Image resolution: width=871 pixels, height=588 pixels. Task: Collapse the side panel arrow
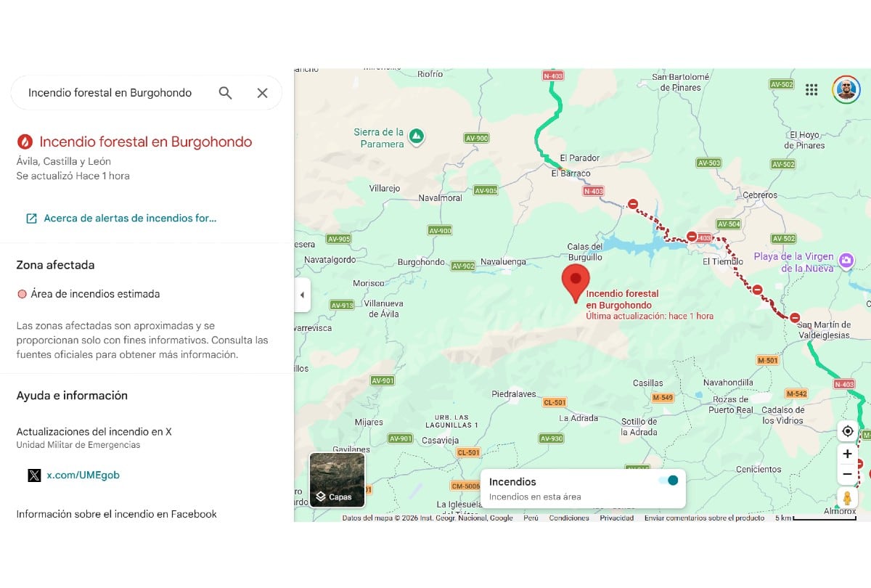click(303, 295)
